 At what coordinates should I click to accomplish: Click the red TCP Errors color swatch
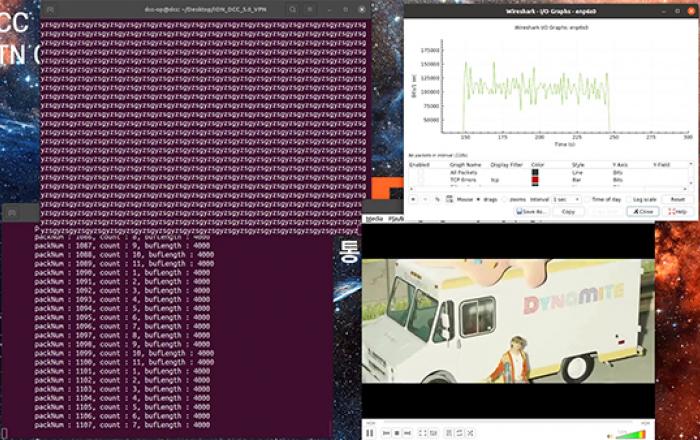coord(535,180)
